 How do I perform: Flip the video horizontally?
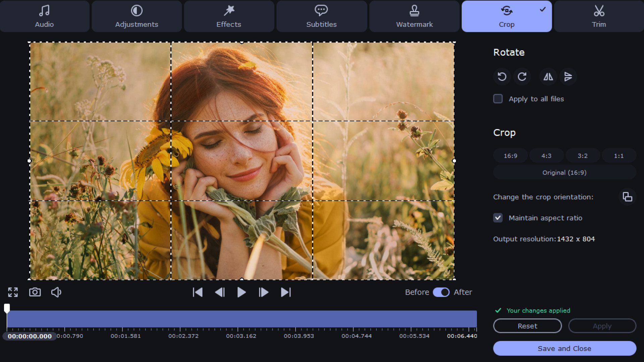coord(548,76)
